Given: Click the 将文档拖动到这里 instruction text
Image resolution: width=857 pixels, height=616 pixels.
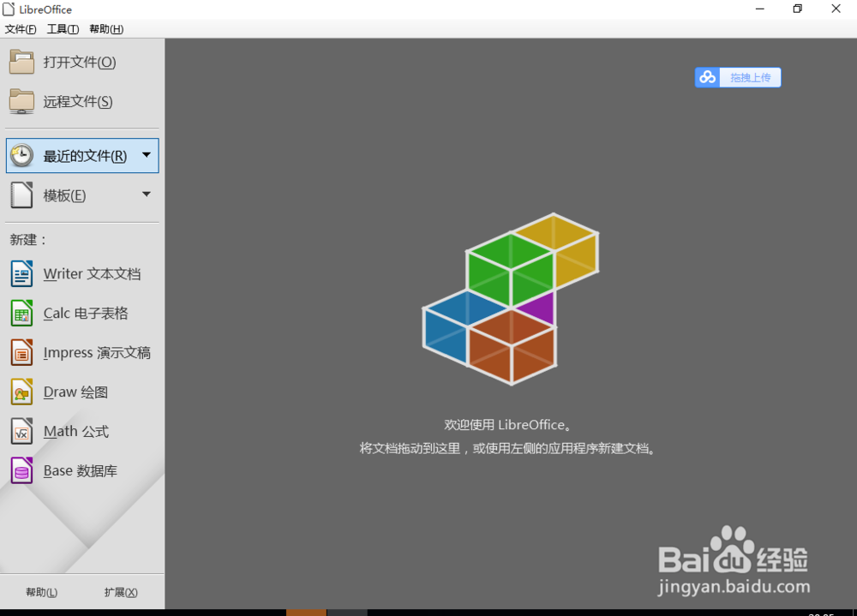Looking at the screenshot, I should point(507,449).
